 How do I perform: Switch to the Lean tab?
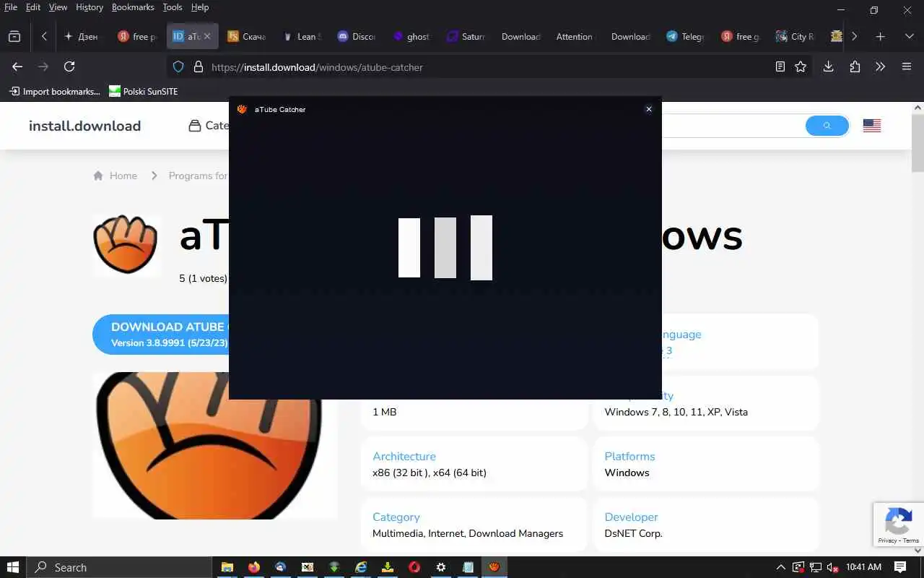[302, 36]
